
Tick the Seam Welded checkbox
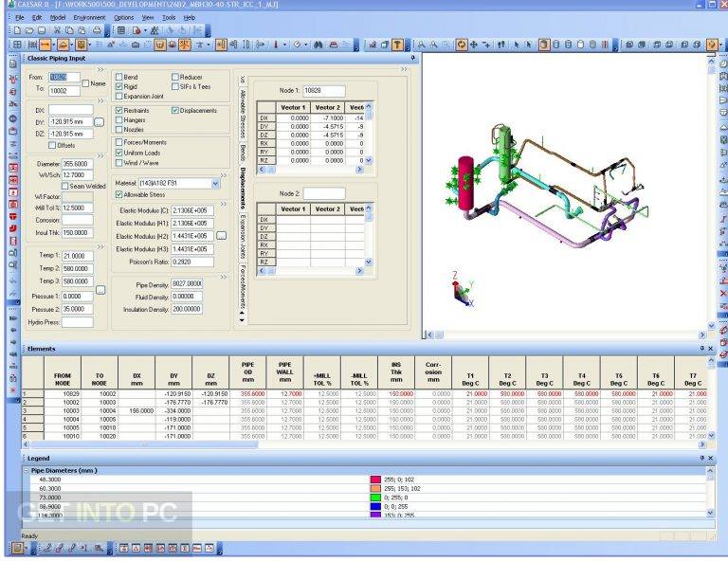65,186
